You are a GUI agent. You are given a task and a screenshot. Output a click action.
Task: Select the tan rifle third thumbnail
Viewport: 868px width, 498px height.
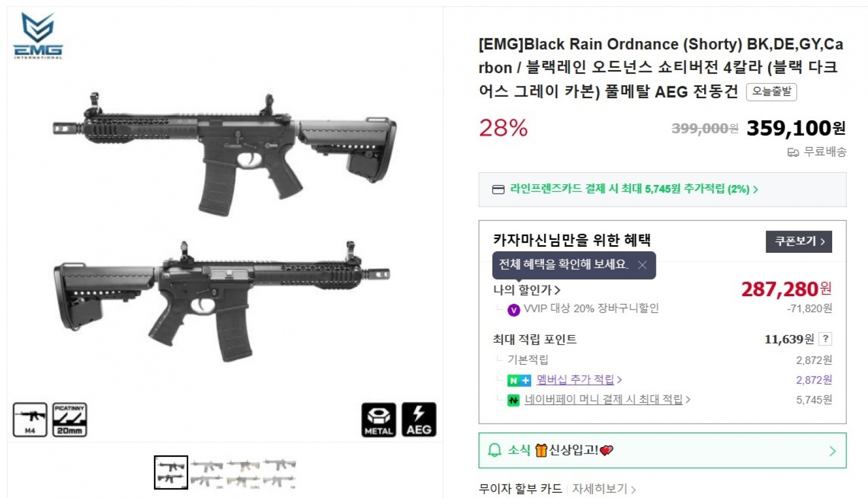point(244,472)
